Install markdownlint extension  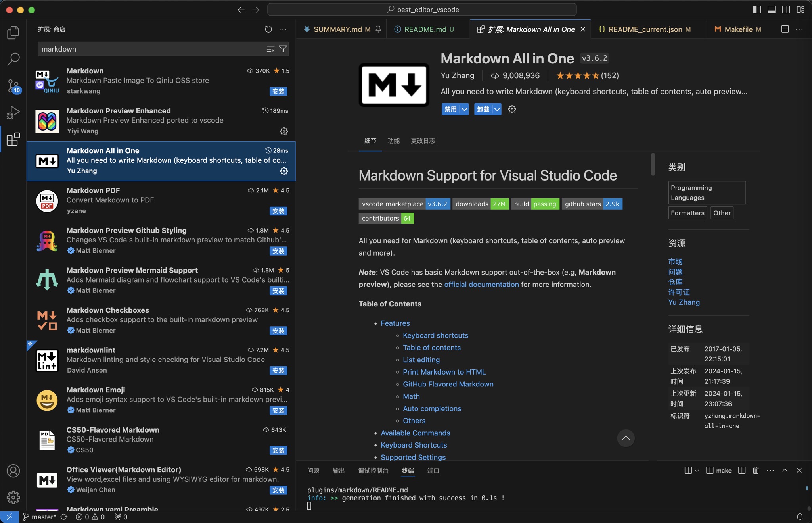(278, 371)
